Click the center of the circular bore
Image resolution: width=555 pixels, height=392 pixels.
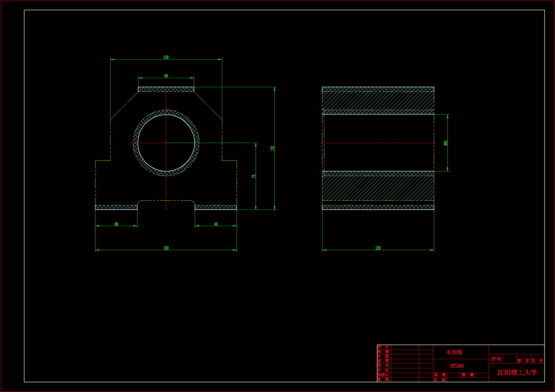166,143
